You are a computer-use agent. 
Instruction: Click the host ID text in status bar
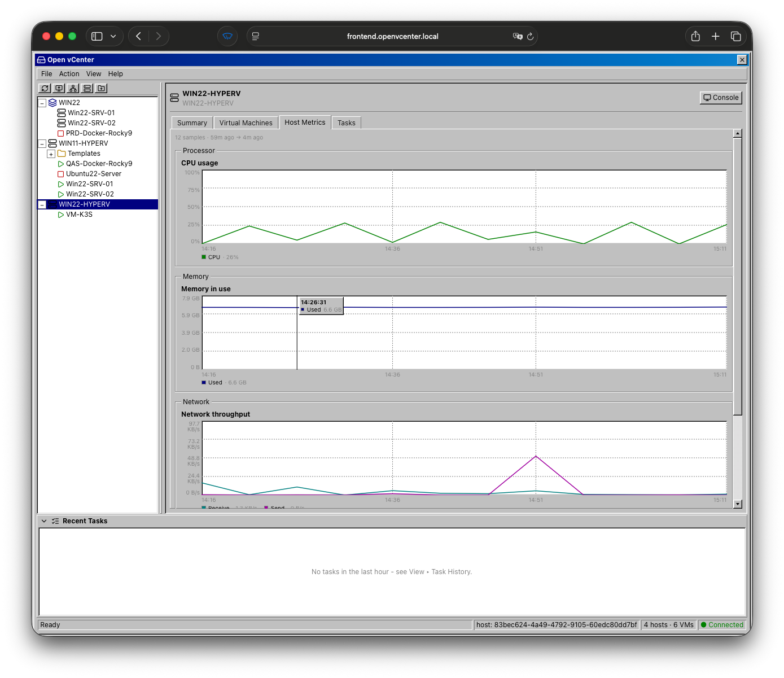click(x=557, y=625)
